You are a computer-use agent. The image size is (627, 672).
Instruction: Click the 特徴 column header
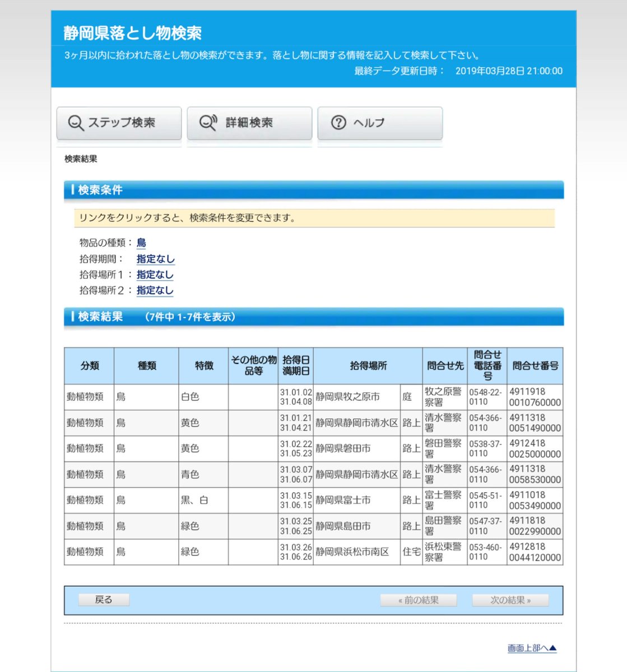pos(203,366)
